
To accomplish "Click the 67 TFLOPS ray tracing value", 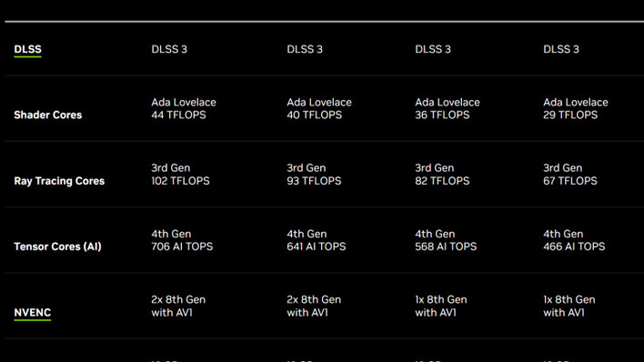I will 570,181.
